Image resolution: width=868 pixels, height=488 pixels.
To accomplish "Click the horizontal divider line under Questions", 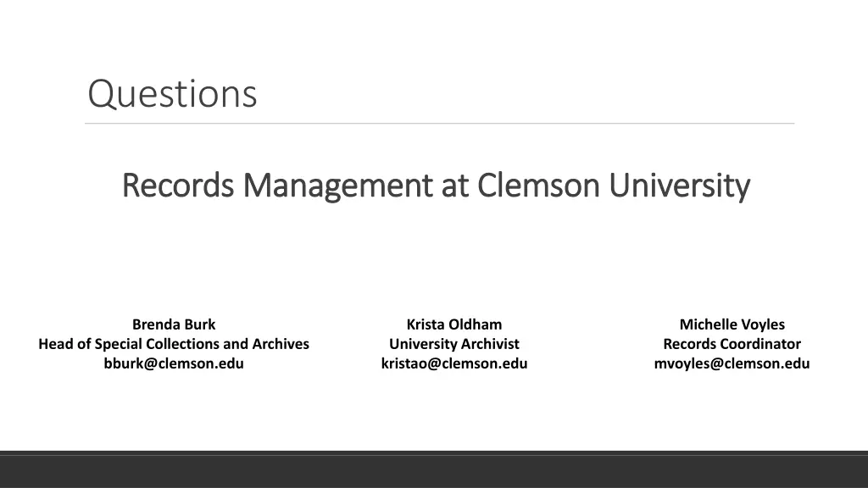I will [x=440, y=124].
